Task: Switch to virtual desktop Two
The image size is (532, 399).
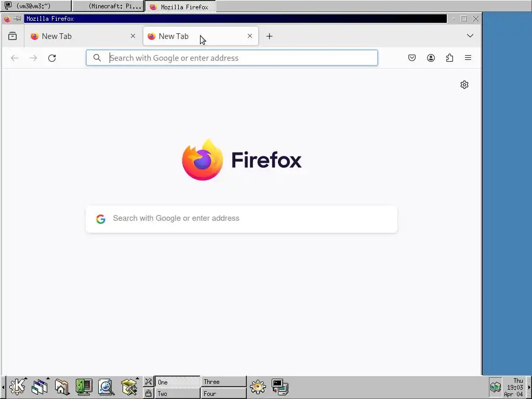Action: [x=177, y=394]
